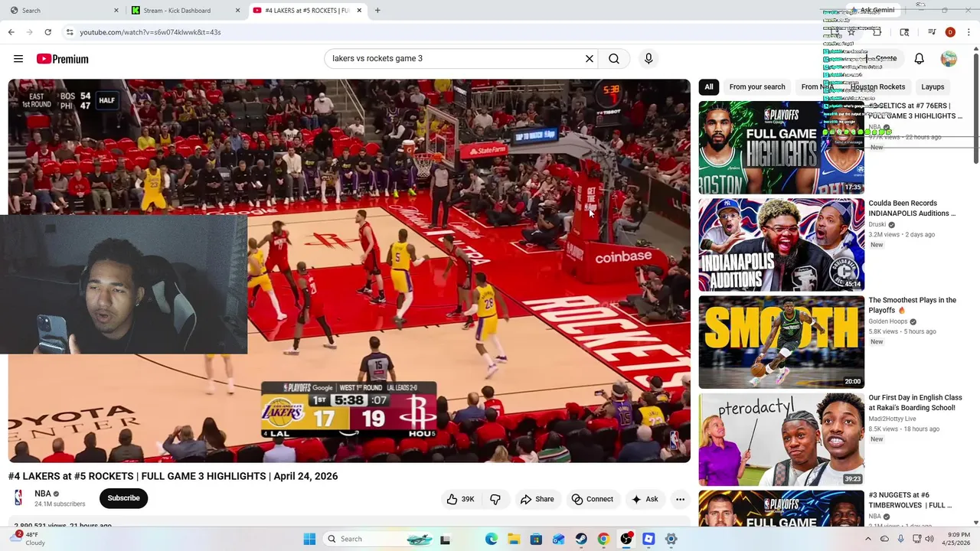Open The Smoothest Plays thumbnail
The image size is (980, 551).
(781, 342)
